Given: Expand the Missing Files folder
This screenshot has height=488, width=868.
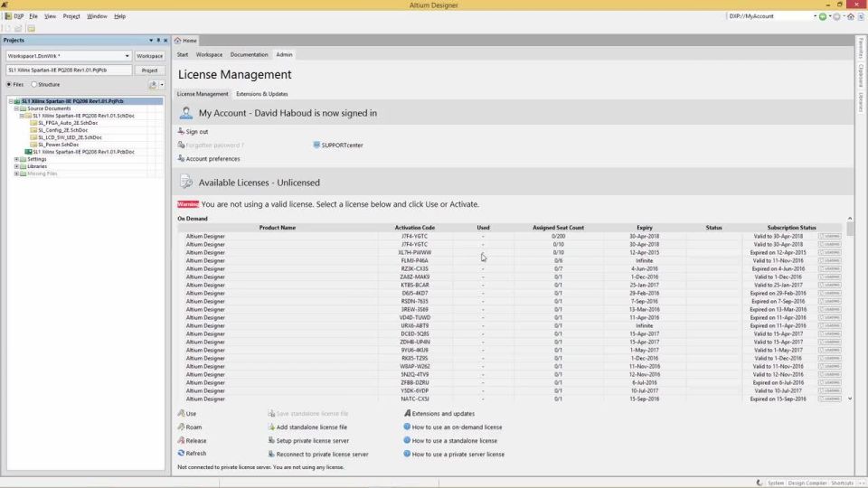Looking at the screenshot, I should [16, 174].
